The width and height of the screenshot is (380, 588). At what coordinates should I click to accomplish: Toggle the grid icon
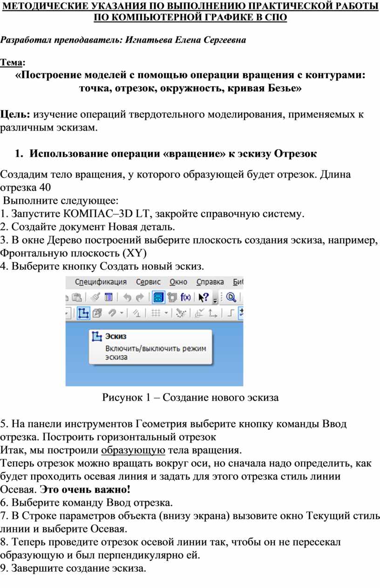[156, 313]
